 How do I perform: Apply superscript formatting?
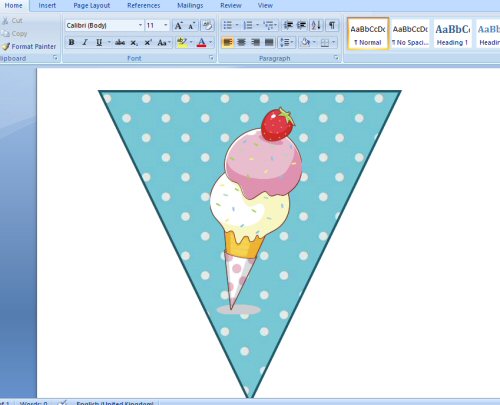(148, 42)
